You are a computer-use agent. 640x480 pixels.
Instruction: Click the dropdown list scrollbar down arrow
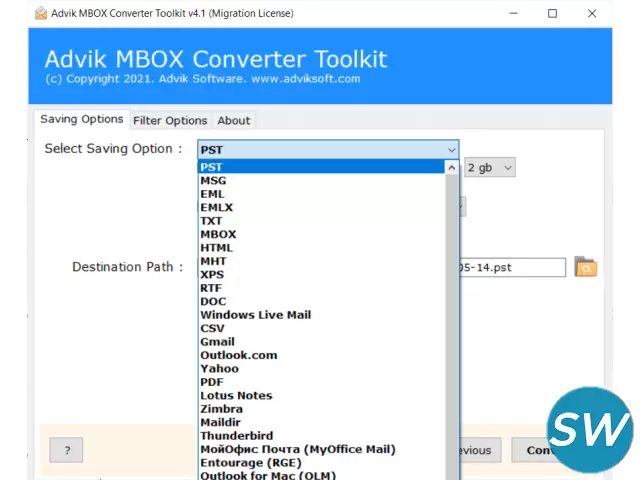tap(451, 474)
